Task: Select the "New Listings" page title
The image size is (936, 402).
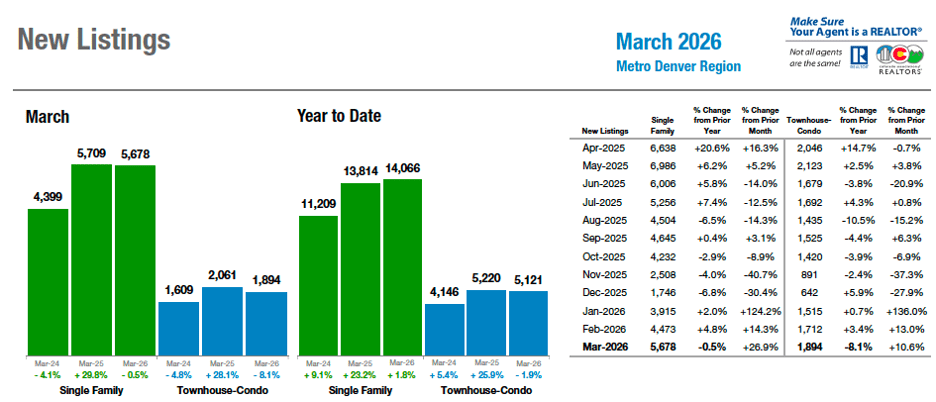Action: click(x=94, y=40)
